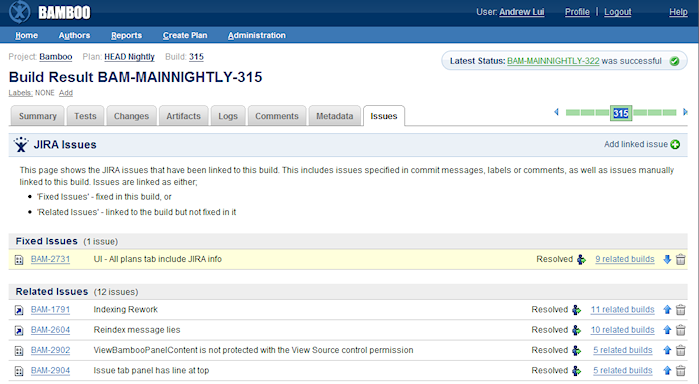Viewport: 699px width, 384px height.
Task: Click the issue type icon for BAM-2731
Action: point(19,260)
